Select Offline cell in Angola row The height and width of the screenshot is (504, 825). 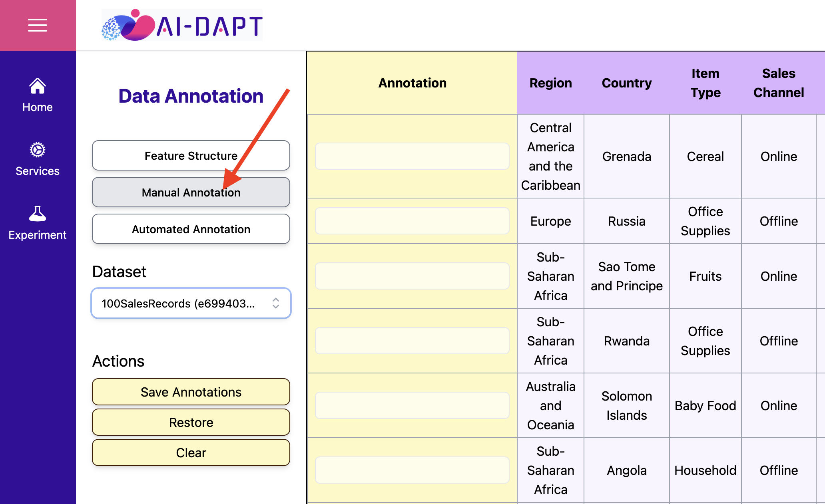coord(779,470)
